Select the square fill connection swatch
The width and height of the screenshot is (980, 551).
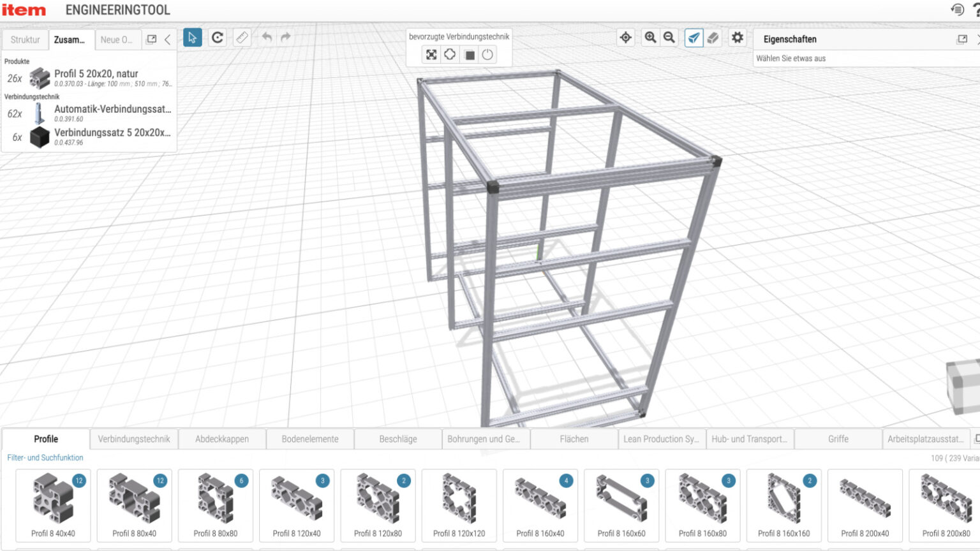coord(468,55)
